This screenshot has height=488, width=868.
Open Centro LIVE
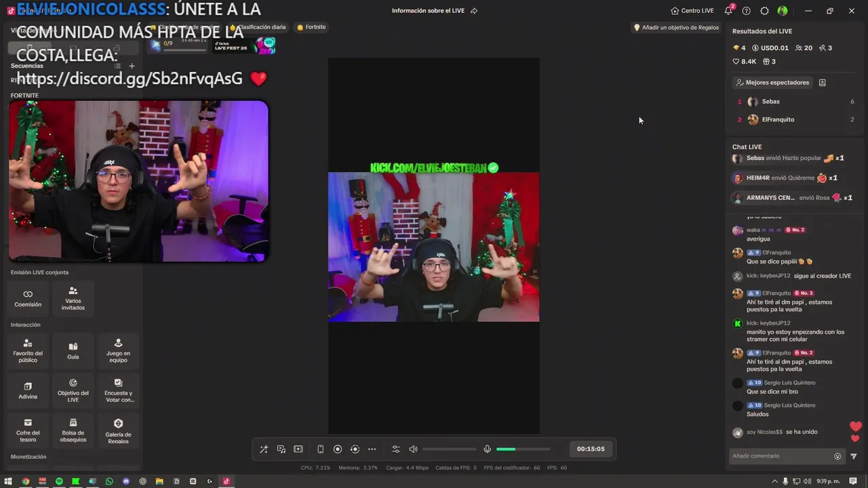pos(692,11)
